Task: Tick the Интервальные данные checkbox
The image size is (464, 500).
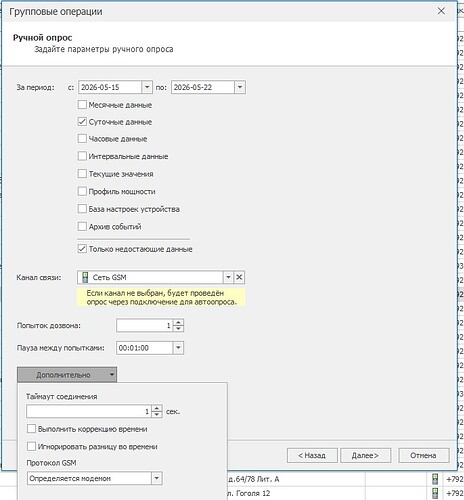Action: (x=82, y=156)
